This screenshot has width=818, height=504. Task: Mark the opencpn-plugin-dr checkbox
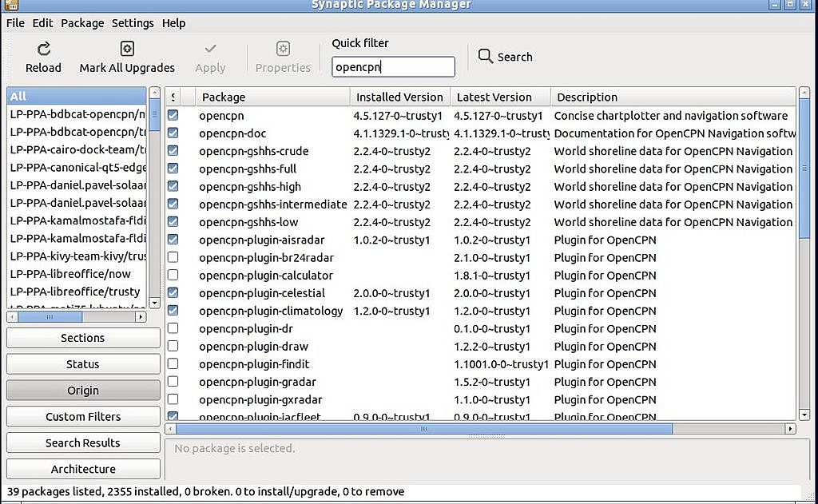(x=173, y=328)
